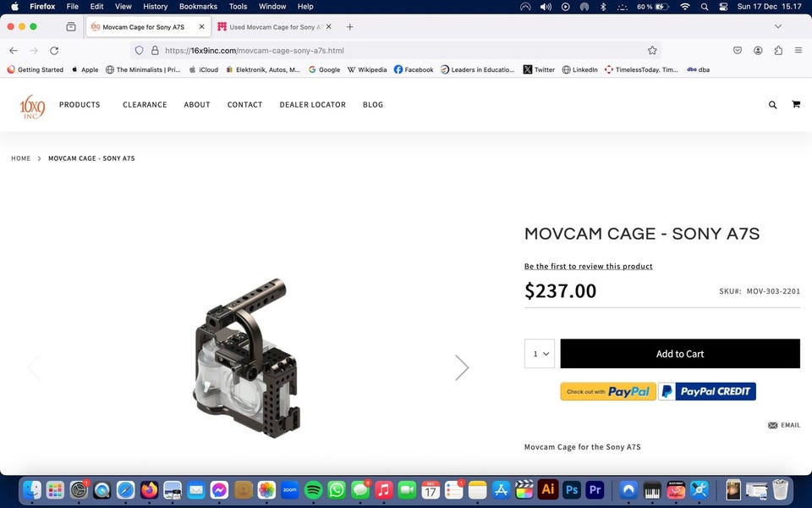Open the shopping cart icon
This screenshot has height=508, width=812.
point(796,104)
